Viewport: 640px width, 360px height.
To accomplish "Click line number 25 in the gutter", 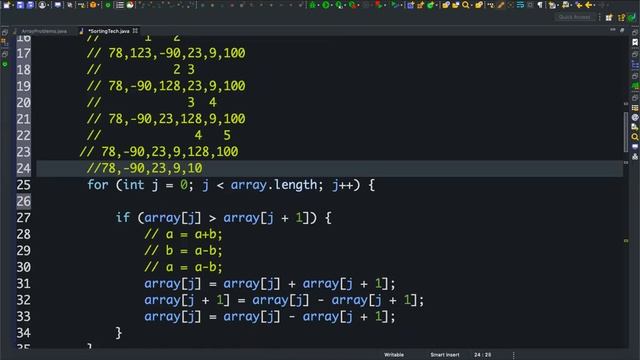I will coord(23,185).
